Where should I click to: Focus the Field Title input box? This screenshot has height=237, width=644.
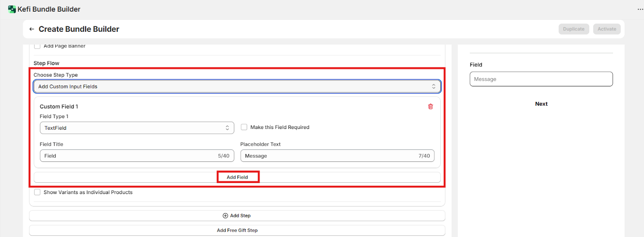click(x=129, y=156)
